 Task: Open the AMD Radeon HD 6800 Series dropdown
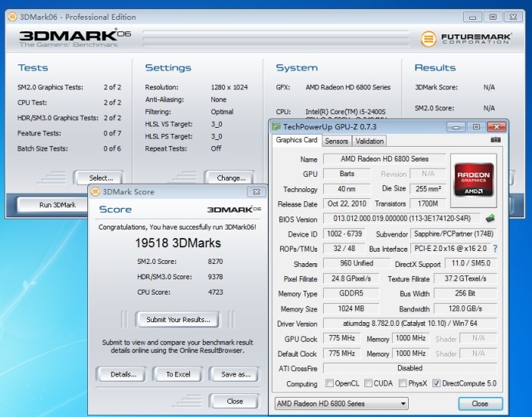(341, 403)
